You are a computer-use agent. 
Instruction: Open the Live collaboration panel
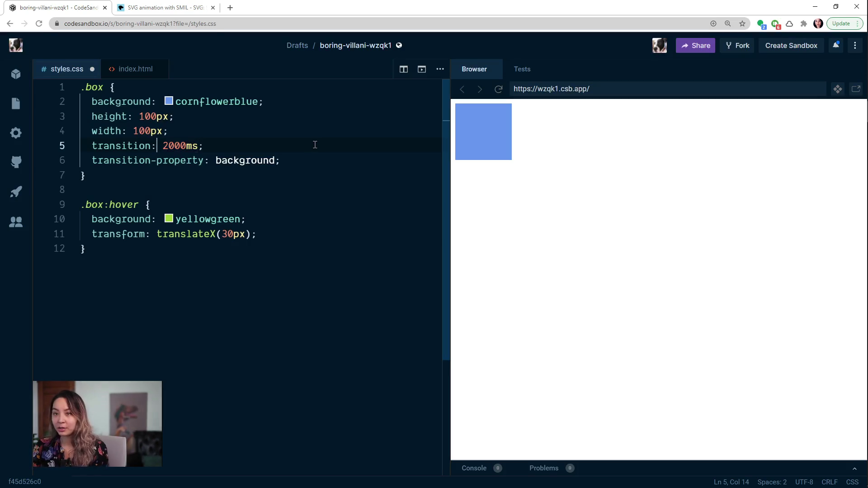[x=16, y=221]
